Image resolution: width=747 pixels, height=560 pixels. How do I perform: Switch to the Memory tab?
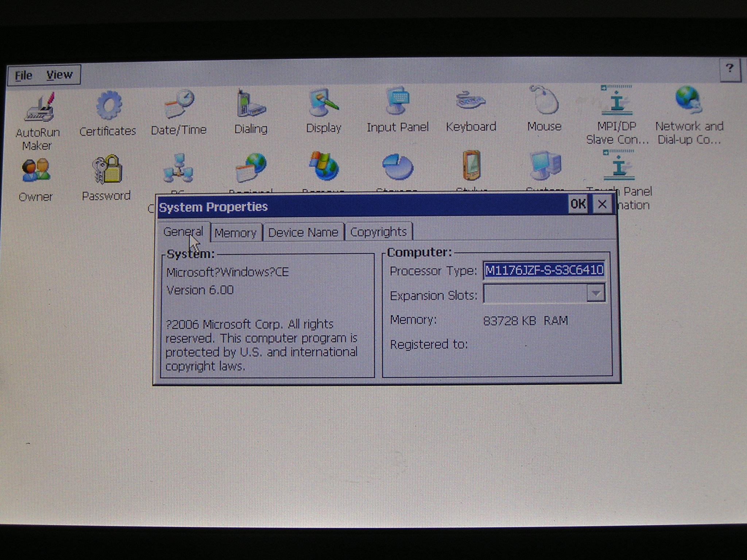[x=236, y=233]
